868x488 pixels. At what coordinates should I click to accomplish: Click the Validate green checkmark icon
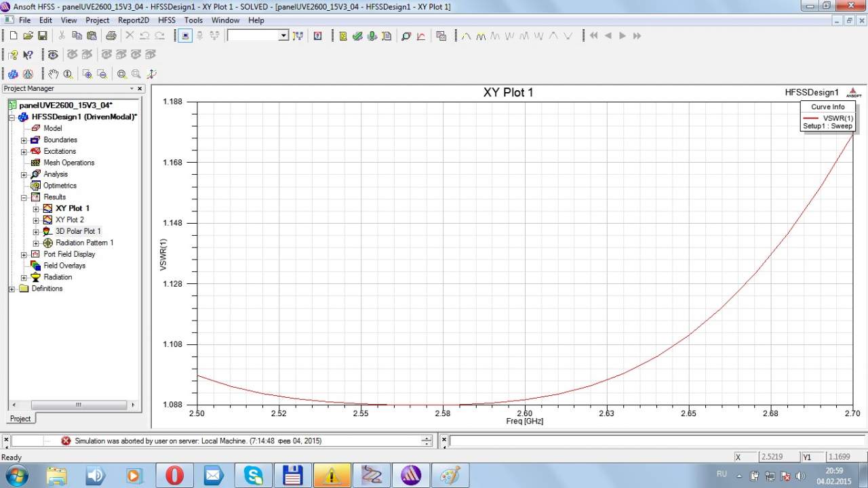pyautogui.click(x=357, y=36)
